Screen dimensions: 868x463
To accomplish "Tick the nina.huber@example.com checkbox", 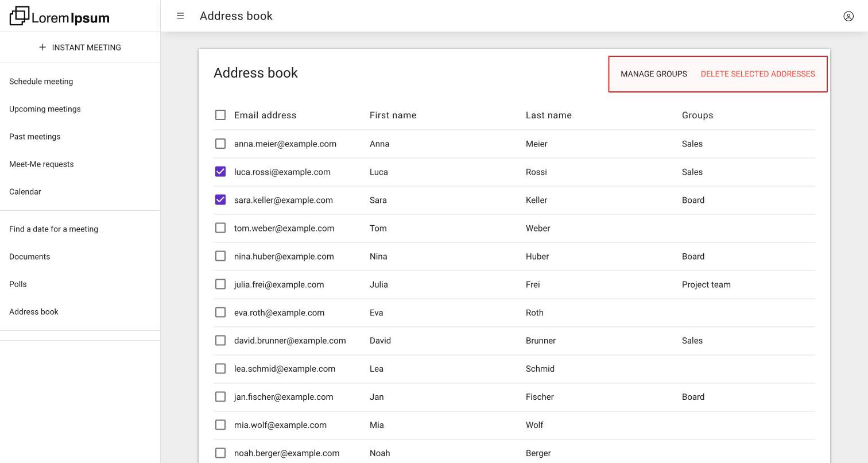I will pos(220,256).
